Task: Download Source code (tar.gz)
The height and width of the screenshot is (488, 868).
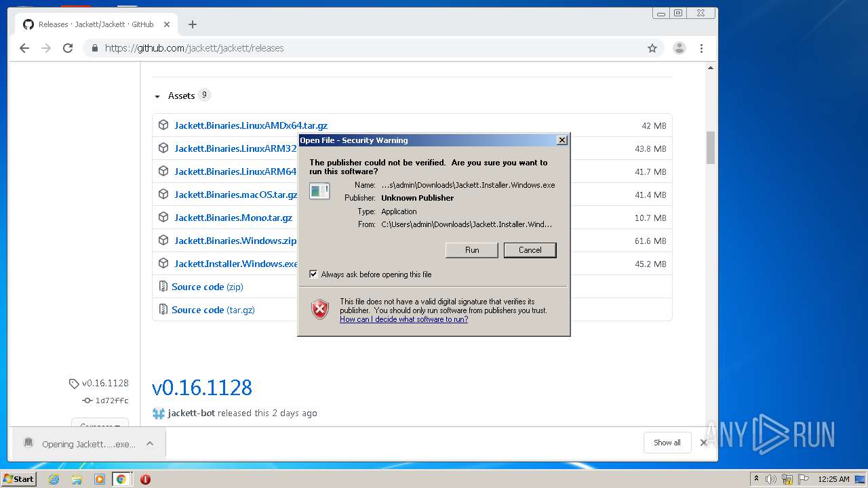Action: tap(213, 310)
